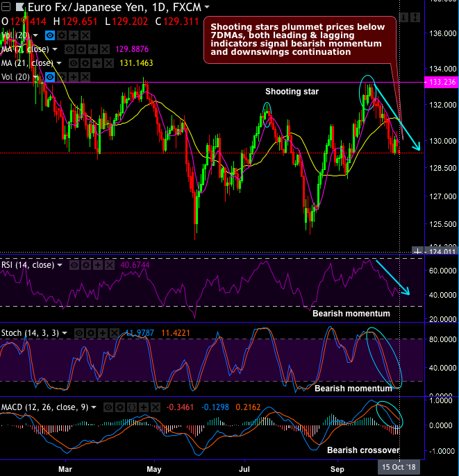Image resolution: width=459 pixels, height=476 pixels.
Task: Click the Stoch %D value 11.4221
Action: [176, 333]
